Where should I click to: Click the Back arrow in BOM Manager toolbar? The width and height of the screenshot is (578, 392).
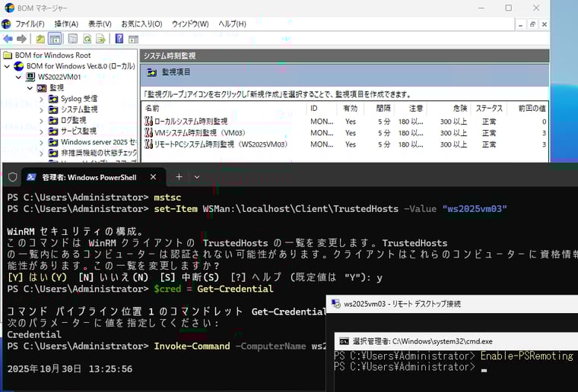pos(8,38)
